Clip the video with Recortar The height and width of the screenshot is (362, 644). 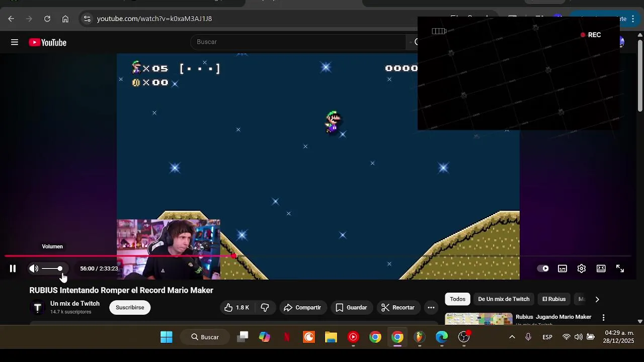coord(398,307)
